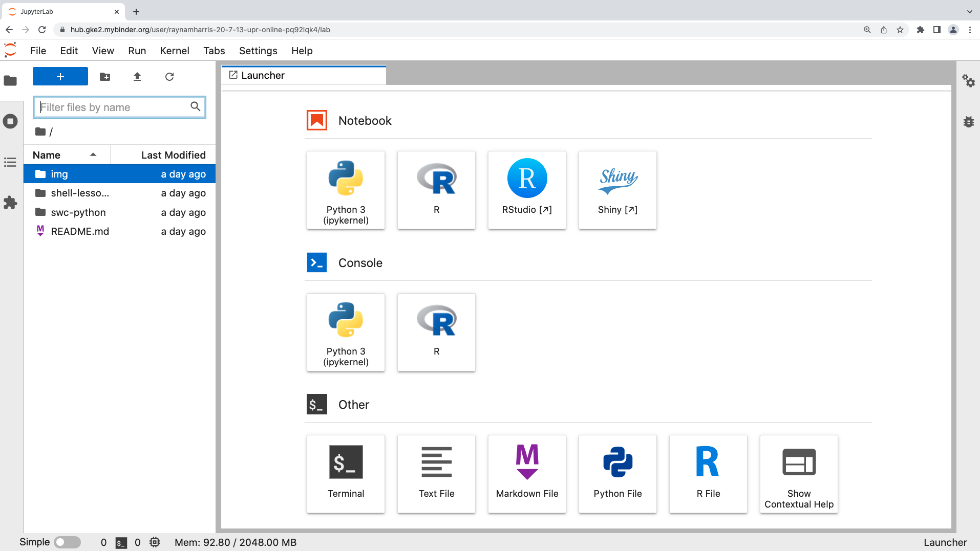
Task: Sort files by Name column
Action: [x=67, y=155]
